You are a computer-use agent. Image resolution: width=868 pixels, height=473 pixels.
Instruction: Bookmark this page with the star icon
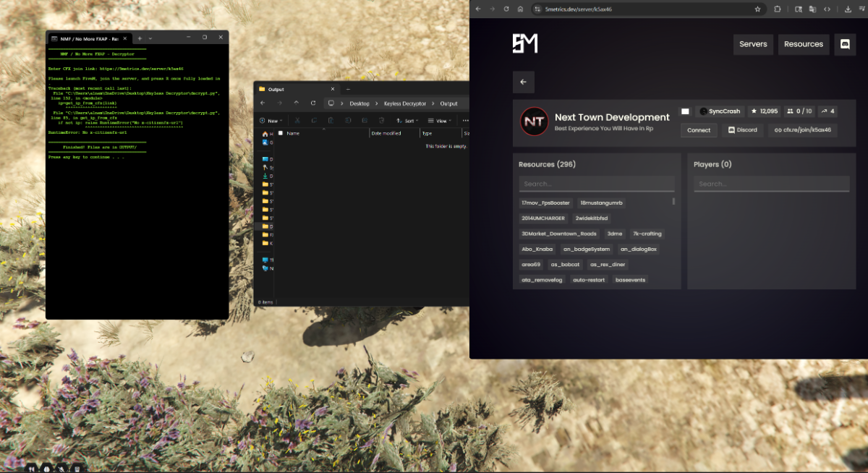757,9
